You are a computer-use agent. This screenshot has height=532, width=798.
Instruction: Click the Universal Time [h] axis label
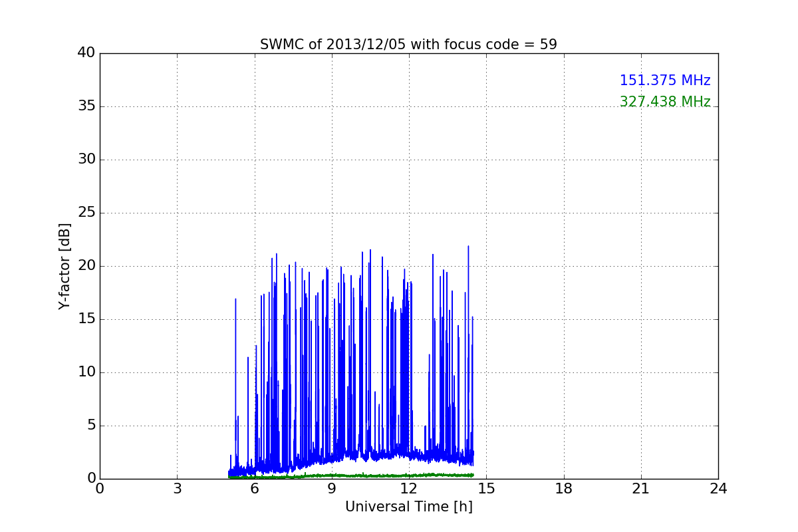(409, 507)
